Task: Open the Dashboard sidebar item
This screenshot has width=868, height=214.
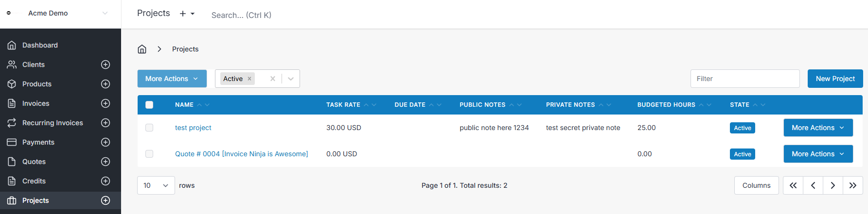Action: tap(40, 45)
